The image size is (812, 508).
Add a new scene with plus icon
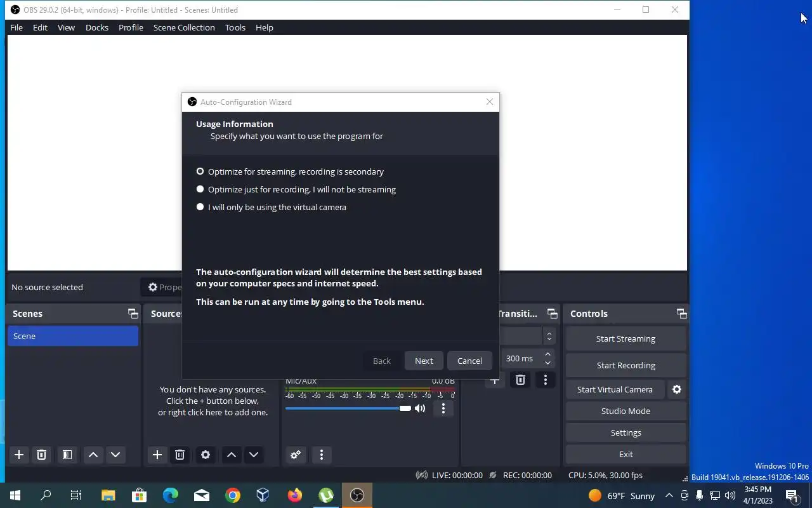(19, 455)
